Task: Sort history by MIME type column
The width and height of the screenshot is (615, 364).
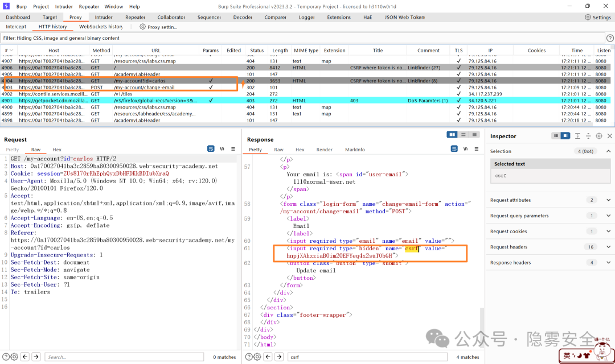Action: tap(306, 50)
